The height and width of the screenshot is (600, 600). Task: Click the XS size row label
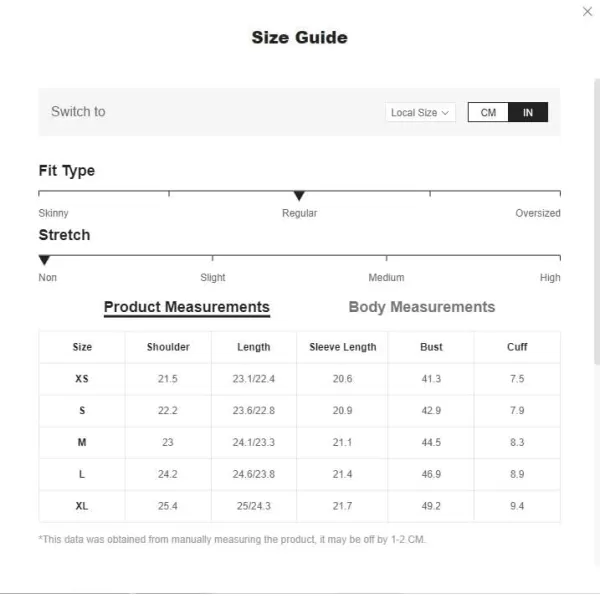[x=82, y=379]
